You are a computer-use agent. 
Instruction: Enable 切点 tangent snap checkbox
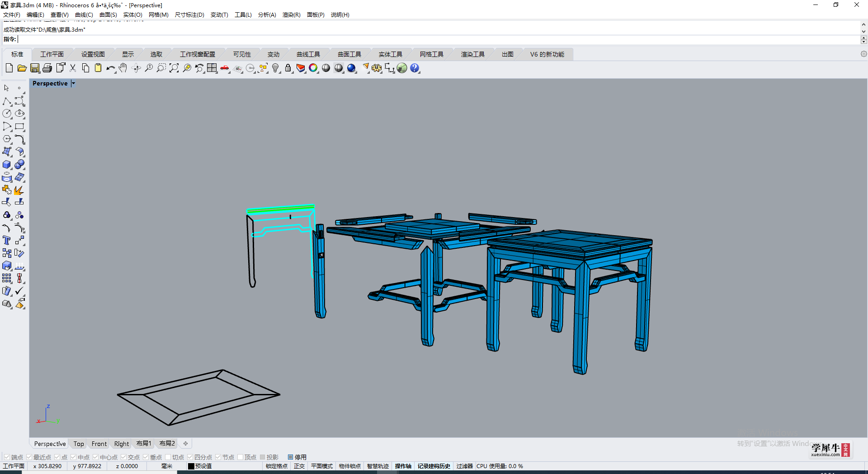coord(168,457)
